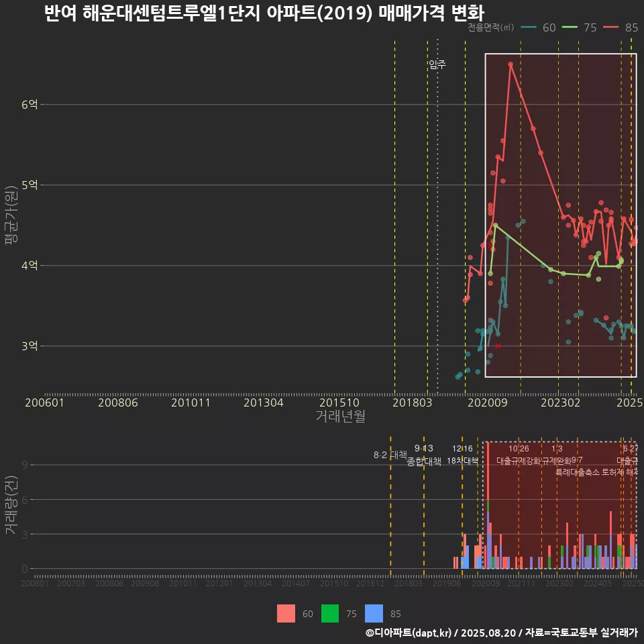Click the 201011 tick on price chart
Image resolution: width=644 pixels, height=644 pixels.
click(191, 402)
